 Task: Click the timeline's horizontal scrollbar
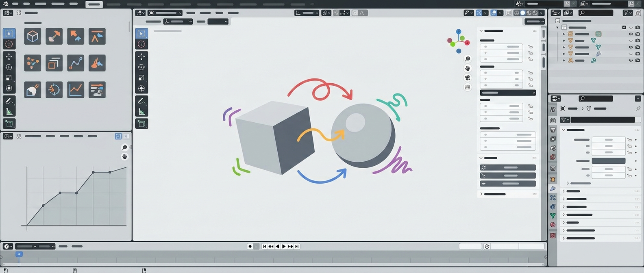click(272, 264)
